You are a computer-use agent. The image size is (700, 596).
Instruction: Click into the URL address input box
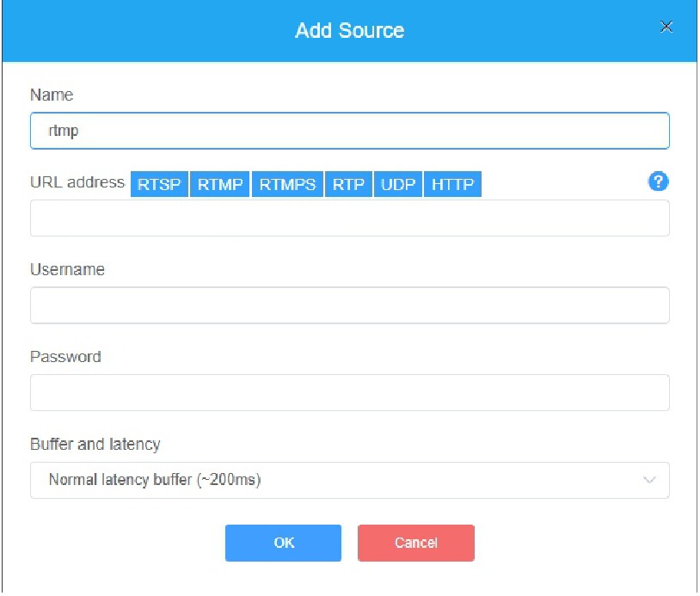click(349, 218)
